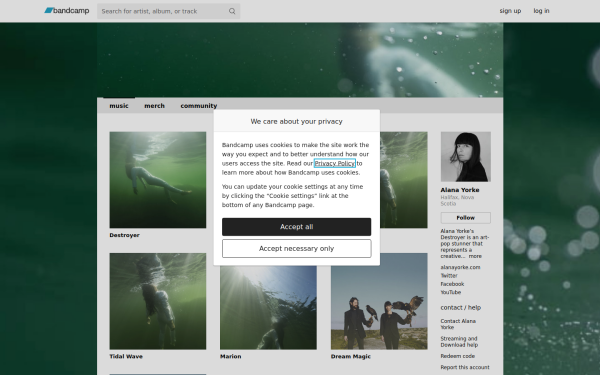Switch to the music tab
This screenshot has height=375, width=600.
(x=119, y=106)
